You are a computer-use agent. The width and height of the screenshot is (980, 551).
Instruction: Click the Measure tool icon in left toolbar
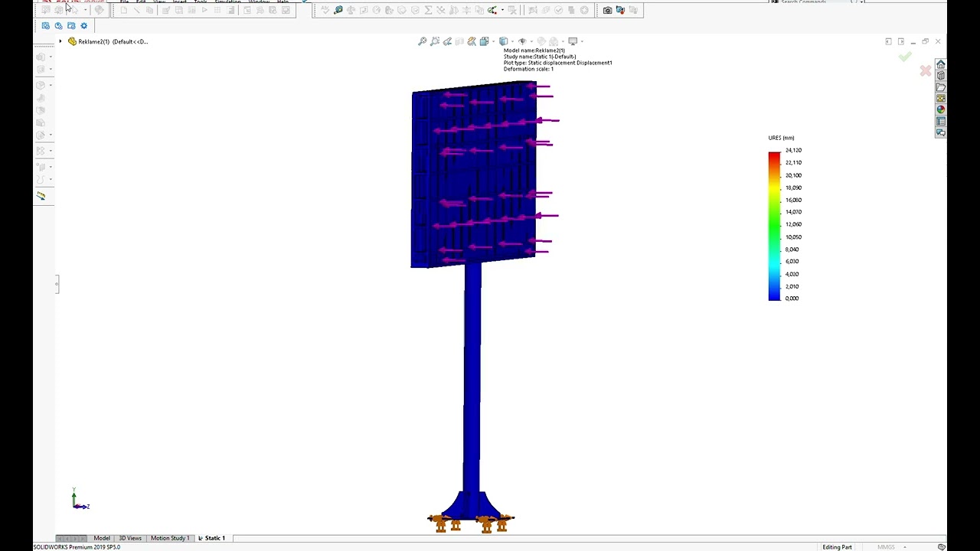(x=41, y=196)
